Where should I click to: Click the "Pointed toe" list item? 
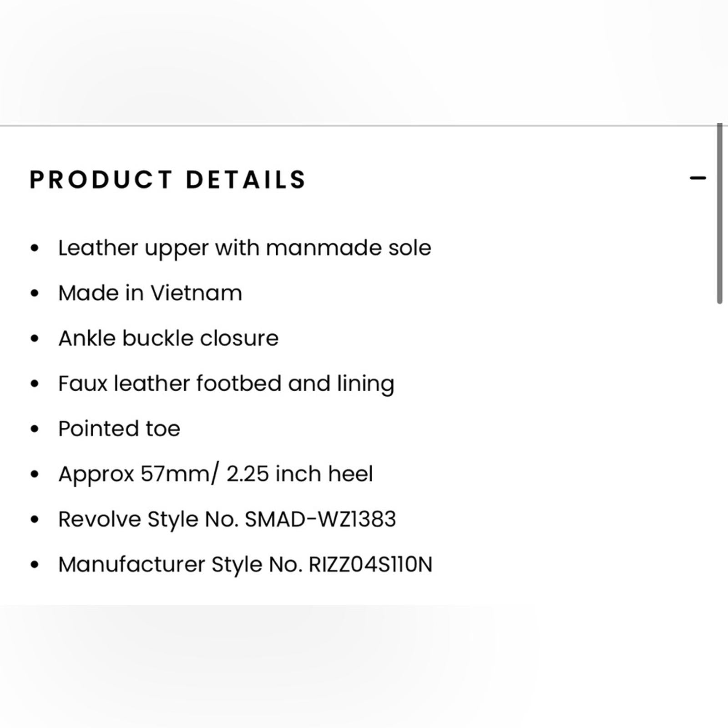(x=119, y=429)
